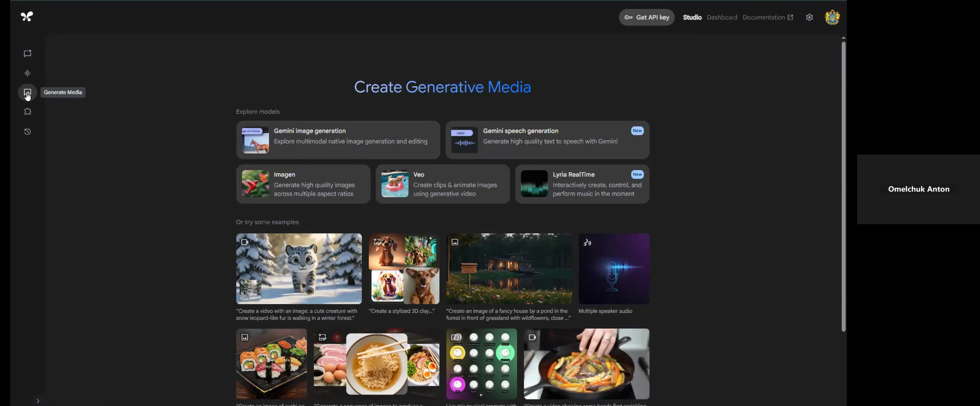
Task: Select the Generate Media sidebar icon
Action: pos(28,92)
